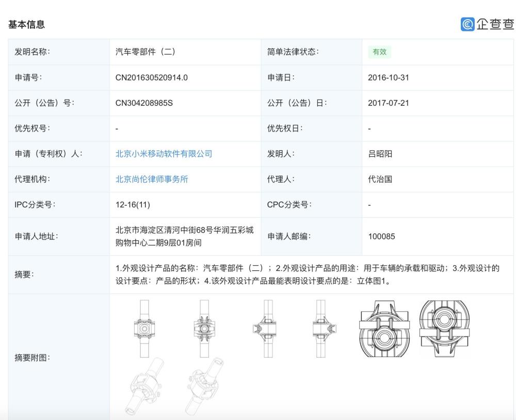Viewport: 516px width, 420px height.
Task: Click the 摘要附图 label
Action: tap(32, 358)
